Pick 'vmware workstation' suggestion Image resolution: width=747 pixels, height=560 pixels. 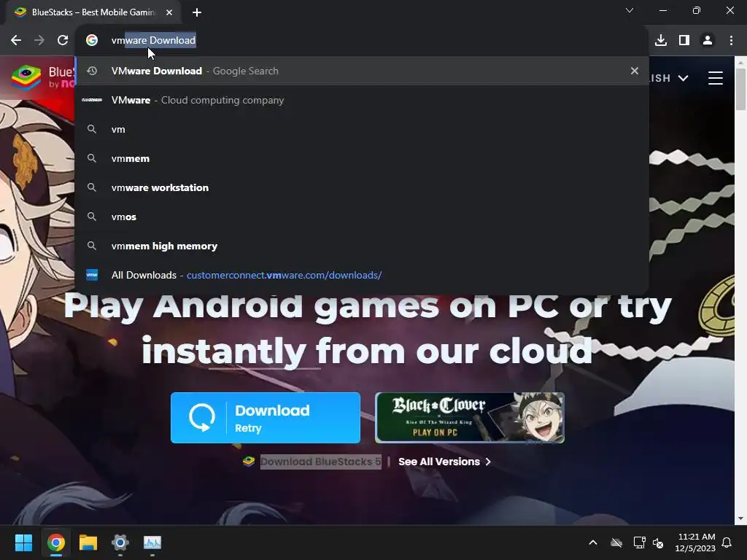[x=362, y=187]
